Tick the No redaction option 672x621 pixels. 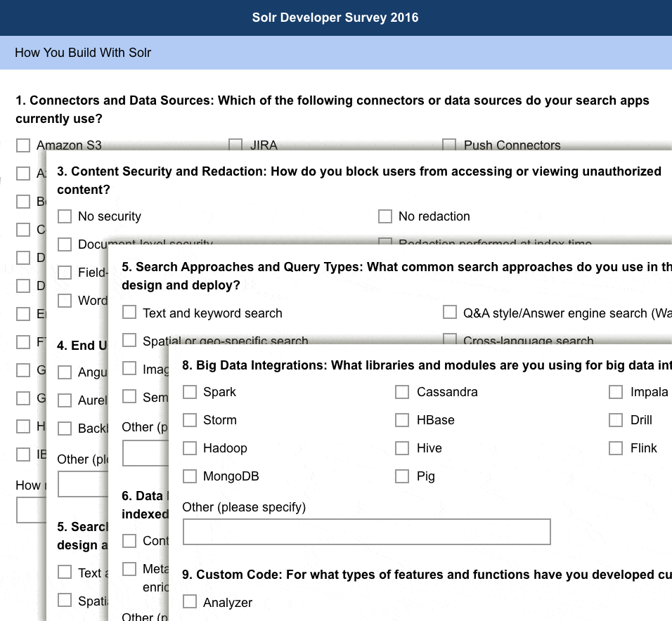click(x=385, y=216)
